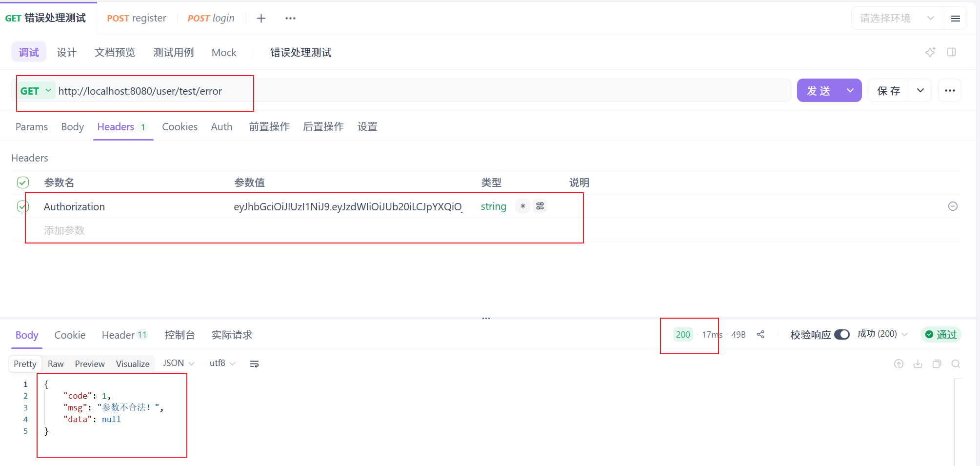Open the 成功 (200) response dropdown
Image resolution: width=980 pixels, height=466 pixels.
tap(882, 334)
